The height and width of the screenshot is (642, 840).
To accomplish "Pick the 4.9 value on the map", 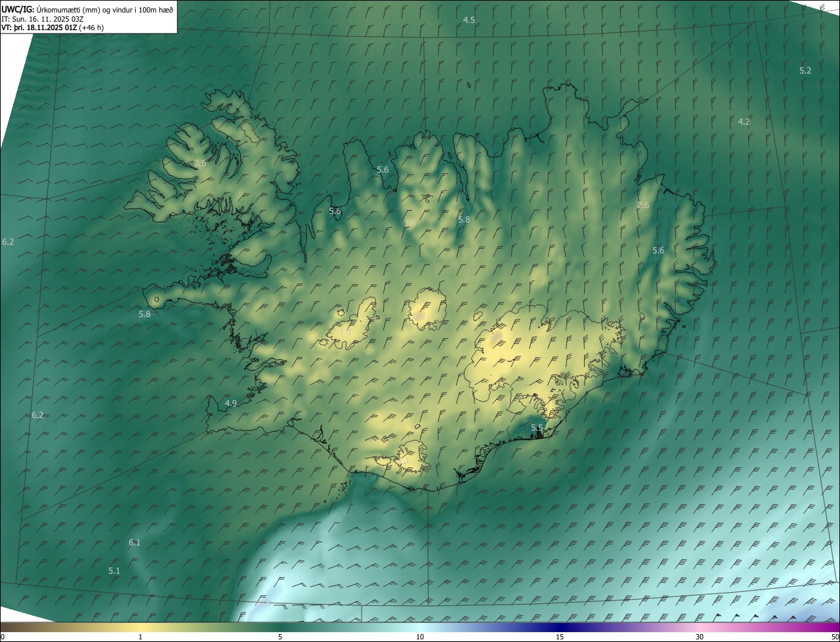I will click(230, 403).
